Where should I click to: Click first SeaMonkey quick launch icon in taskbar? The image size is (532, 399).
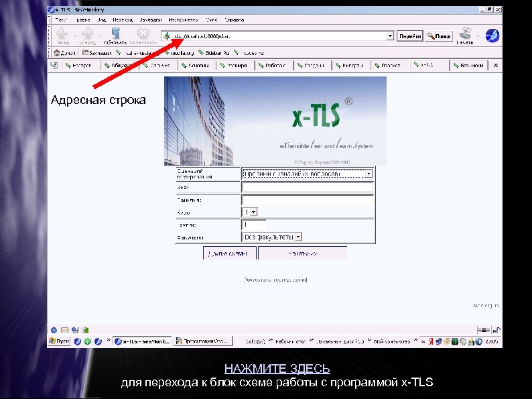tap(77, 341)
